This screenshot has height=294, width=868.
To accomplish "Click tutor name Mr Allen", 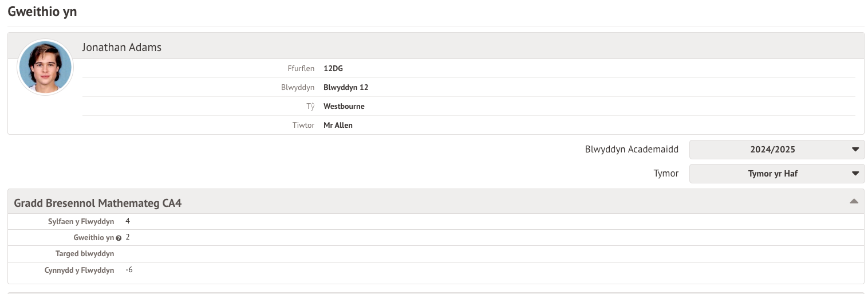I will click(x=338, y=125).
